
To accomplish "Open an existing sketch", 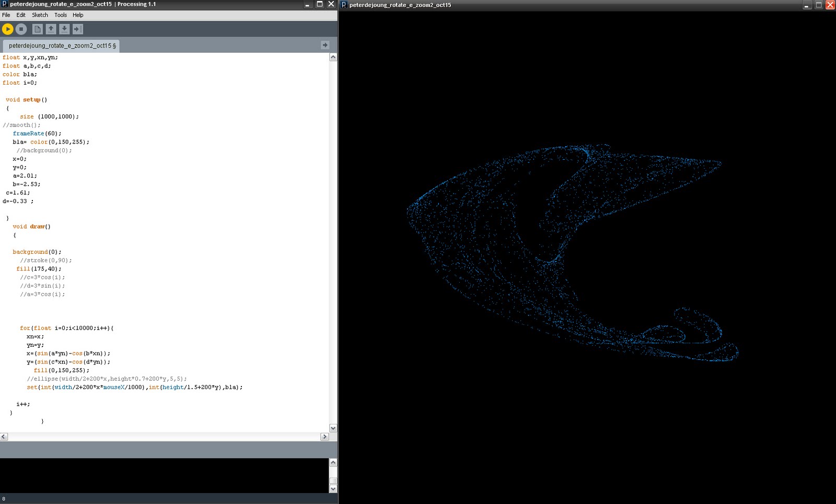I will (x=51, y=29).
